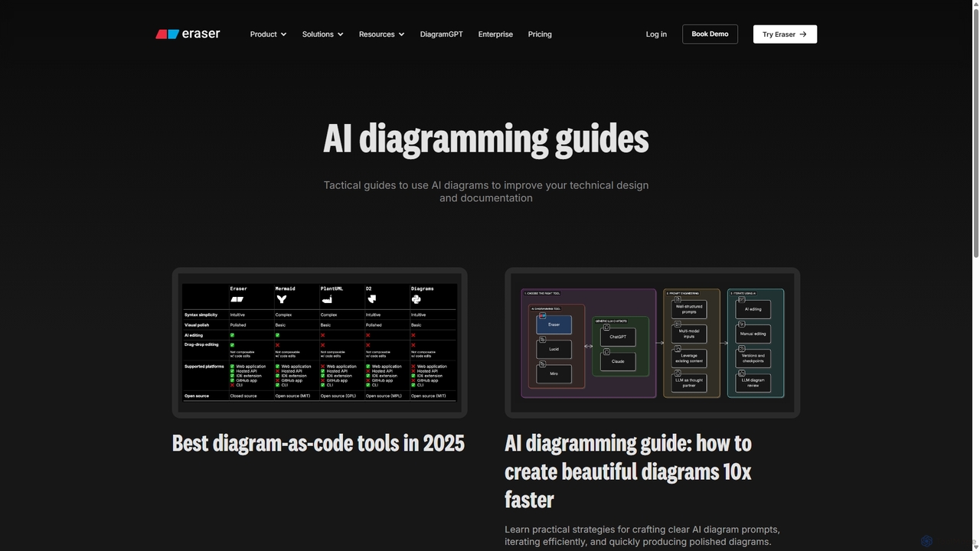Screen dimensions: 980x551
Task: Open the AI diagramming flowchart thumbnail
Action: tap(652, 343)
